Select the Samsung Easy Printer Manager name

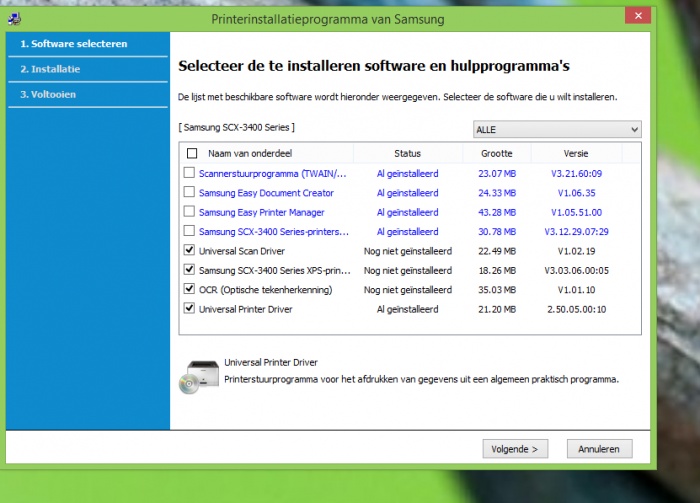tap(262, 212)
